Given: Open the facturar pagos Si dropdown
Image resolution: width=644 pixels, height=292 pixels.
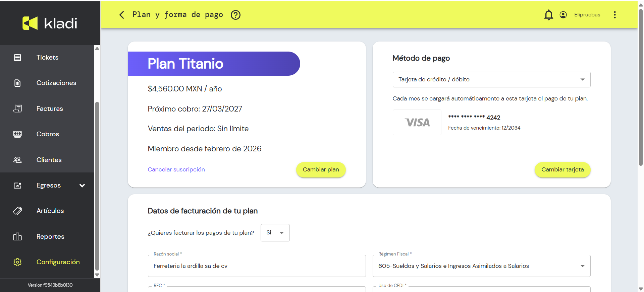Looking at the screenshot, I should point(275,233).
